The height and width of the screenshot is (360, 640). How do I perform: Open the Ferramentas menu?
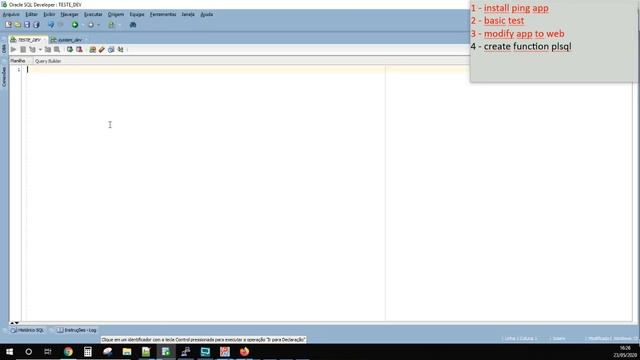click(163, 14)
